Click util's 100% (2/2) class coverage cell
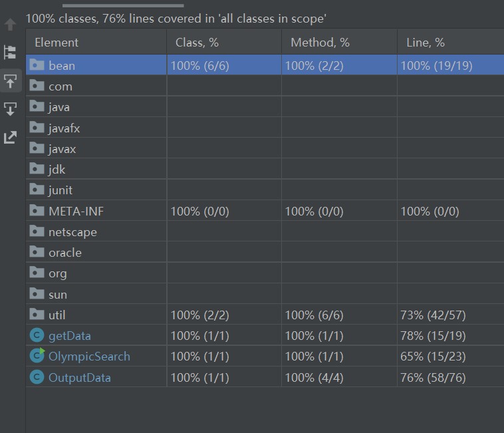Image resolution: width=504 pixels, height=433 pixels. pyautogui.click(x=224, y=315)
